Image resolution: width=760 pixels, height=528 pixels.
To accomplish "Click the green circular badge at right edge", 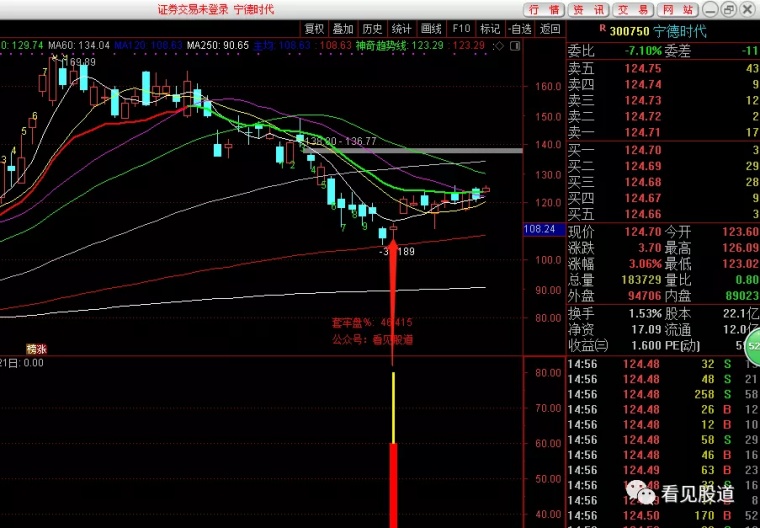I will click(x=754, y=347).
